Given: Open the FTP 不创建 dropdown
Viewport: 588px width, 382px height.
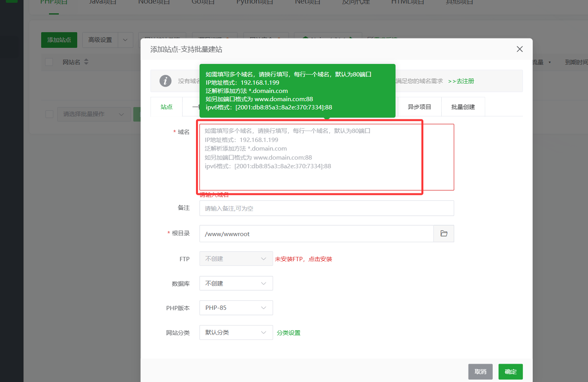Looking at the screenshot, I should pyautogui.click(x=236, y=259).
